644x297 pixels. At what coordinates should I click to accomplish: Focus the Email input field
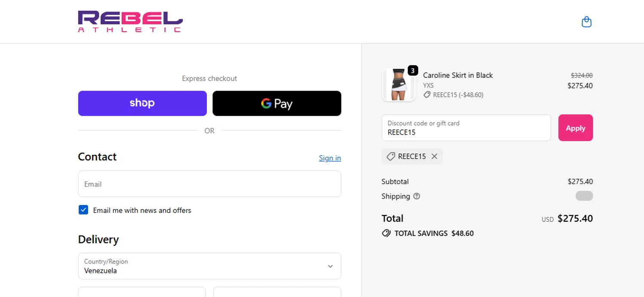[210, 184]
